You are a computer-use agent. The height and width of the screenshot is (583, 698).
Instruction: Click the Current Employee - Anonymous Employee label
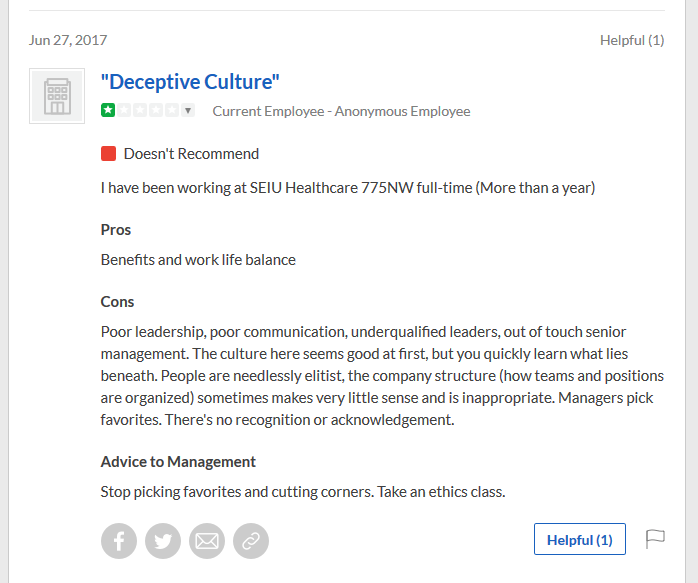(341, 111)
